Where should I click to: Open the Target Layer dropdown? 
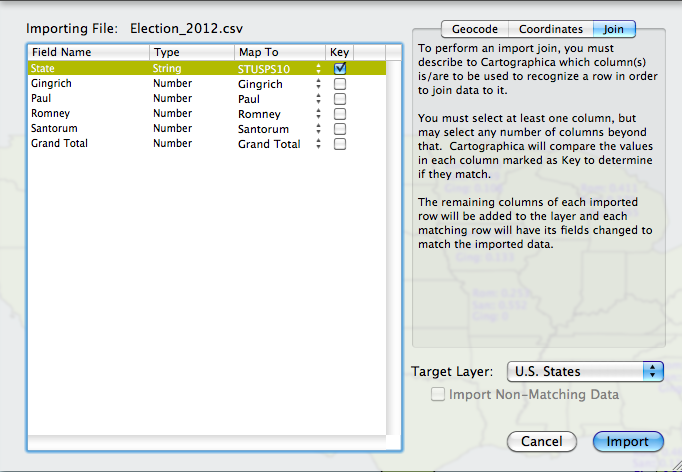click(x=585, y=371)
